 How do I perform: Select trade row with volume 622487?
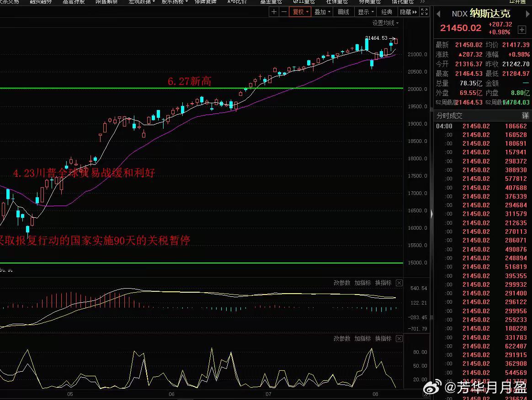click(x=483, y=346)
